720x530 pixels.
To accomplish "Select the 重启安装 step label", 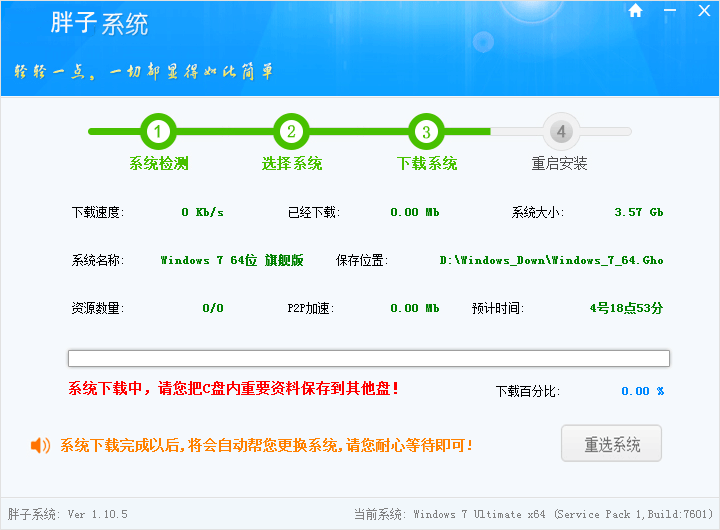I will [x=560, y=164].
